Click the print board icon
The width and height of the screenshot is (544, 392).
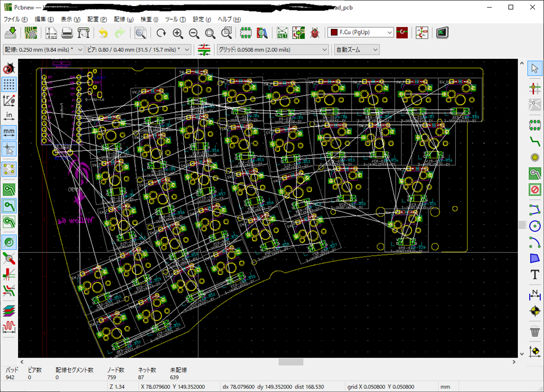point(68,33)
